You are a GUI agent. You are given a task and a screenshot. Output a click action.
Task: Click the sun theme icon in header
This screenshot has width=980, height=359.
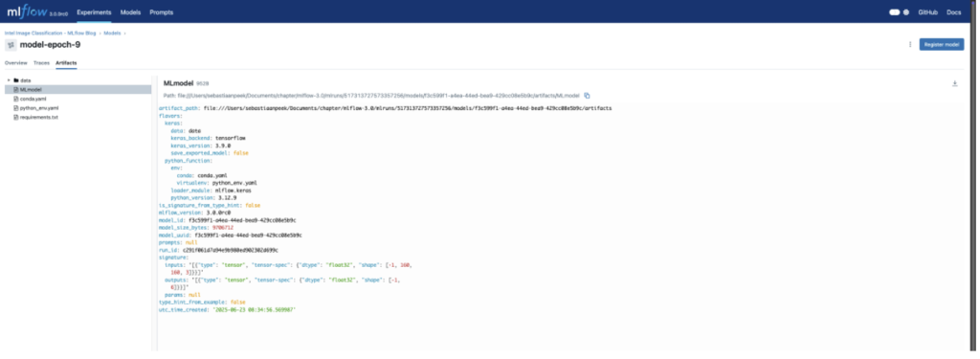coord(906,11)
